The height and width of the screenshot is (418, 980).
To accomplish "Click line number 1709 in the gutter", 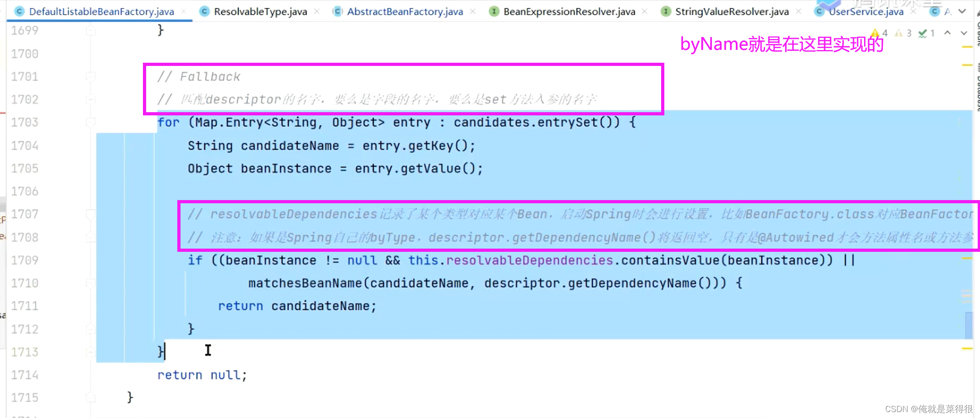I will pos(25,260).
